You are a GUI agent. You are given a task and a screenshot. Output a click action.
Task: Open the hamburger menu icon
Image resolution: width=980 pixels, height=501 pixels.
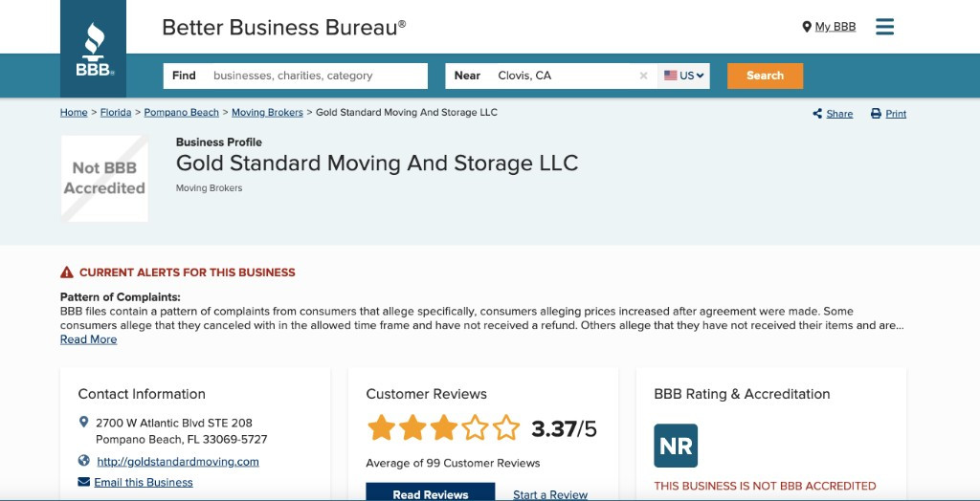[x=884, y=27]
